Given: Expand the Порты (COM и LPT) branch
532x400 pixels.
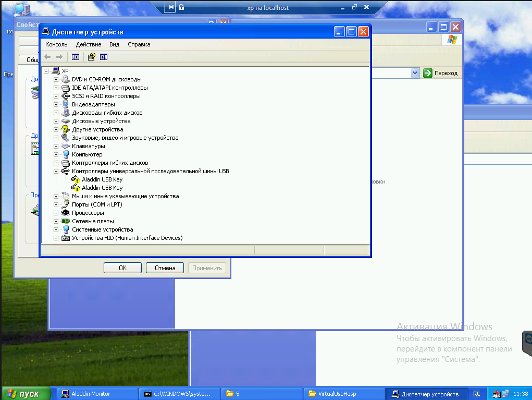Looking at the screenshot, I should click(56, 204).
